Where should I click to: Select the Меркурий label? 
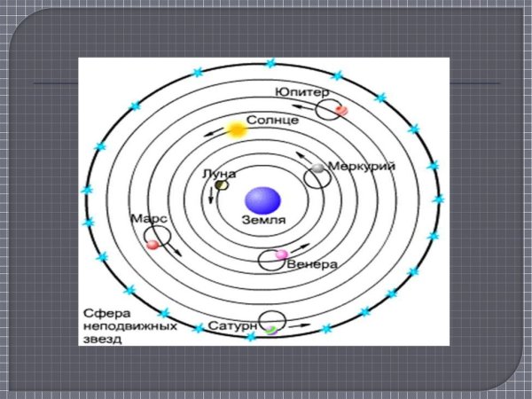[x=360, y=166]
